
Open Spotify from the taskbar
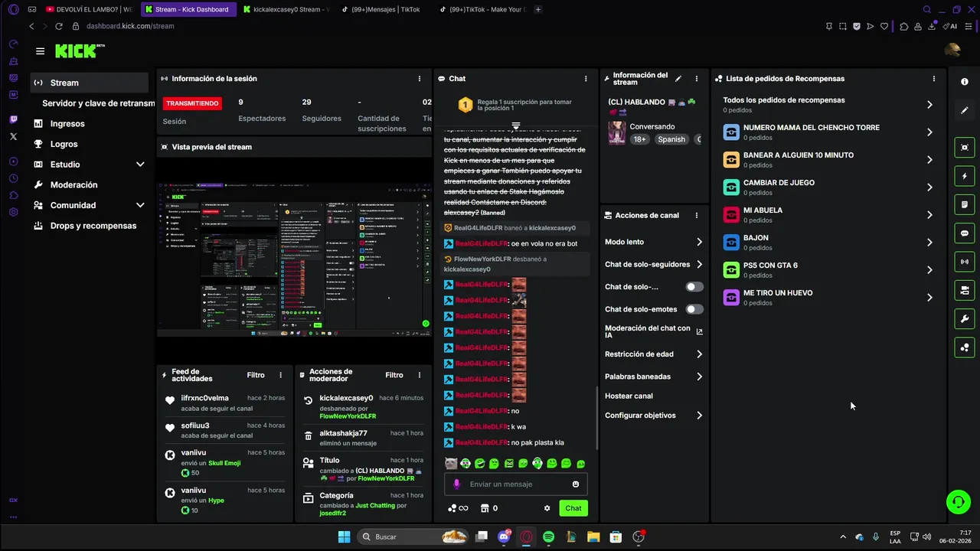point(548,537)
